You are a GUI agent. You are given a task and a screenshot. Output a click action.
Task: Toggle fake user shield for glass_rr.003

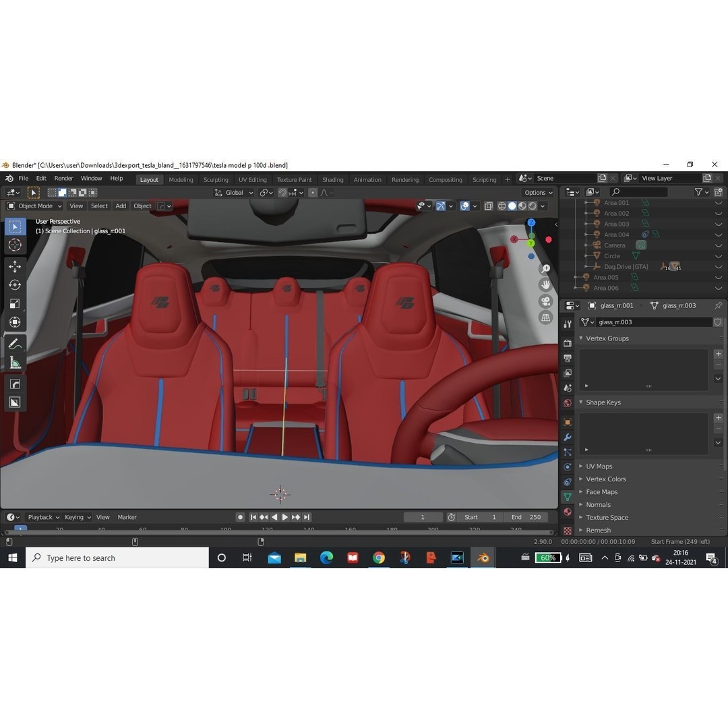pos(718,322)
